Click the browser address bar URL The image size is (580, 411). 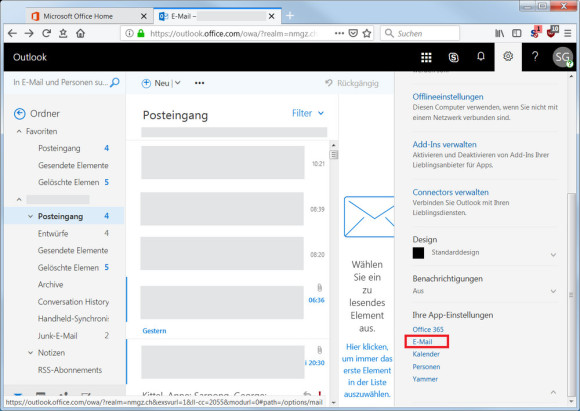tap(233, 34)
